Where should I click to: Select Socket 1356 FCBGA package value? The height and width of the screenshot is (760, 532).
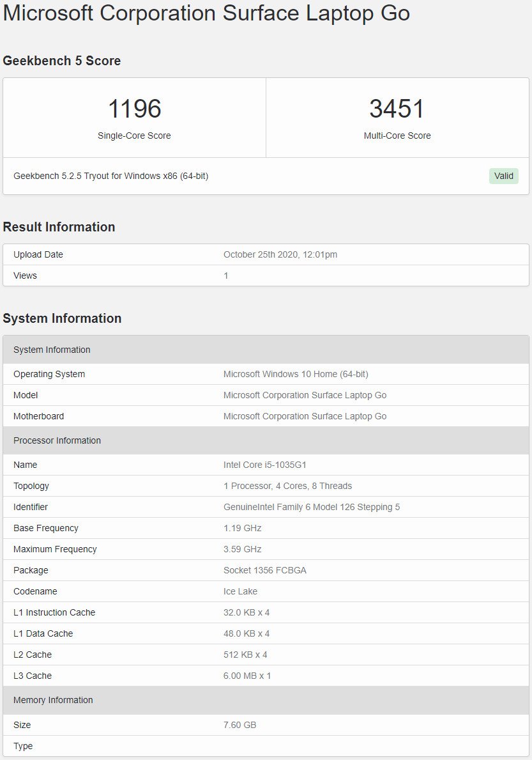pyautogui.click(x=265, y=570)
